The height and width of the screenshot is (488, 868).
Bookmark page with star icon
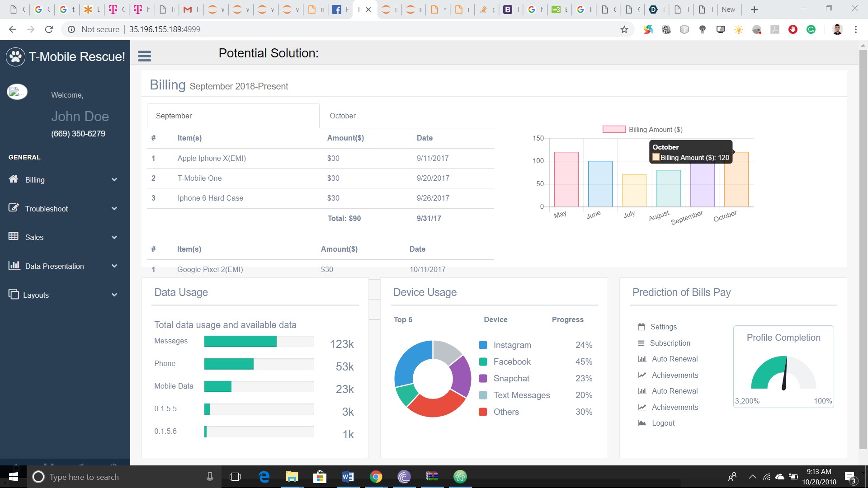624,29
